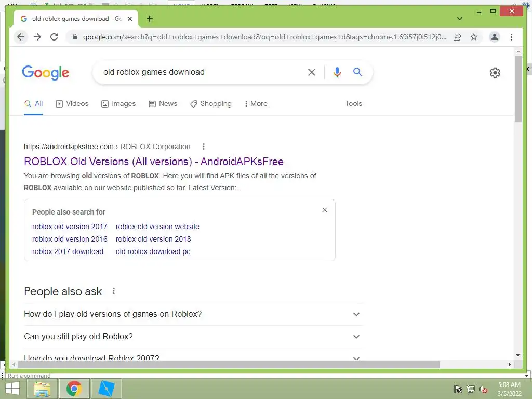Image resolution: width=532 pixels, height=399 pixels.
Task: Go to the Google logo homepage
Action: click(46, 73)
